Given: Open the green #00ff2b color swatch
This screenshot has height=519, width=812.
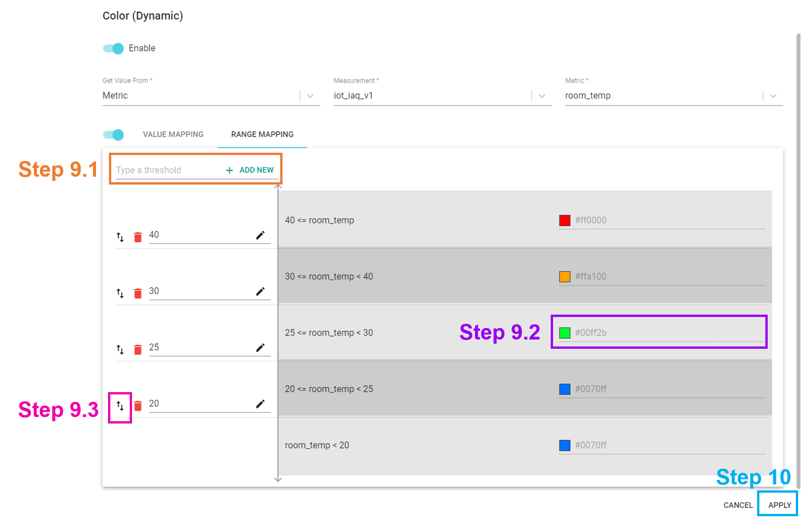Looking at the screenshot, I should [565, 333].
